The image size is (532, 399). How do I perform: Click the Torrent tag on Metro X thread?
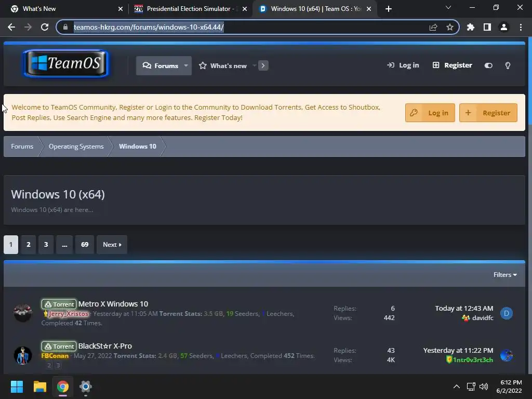59,304
